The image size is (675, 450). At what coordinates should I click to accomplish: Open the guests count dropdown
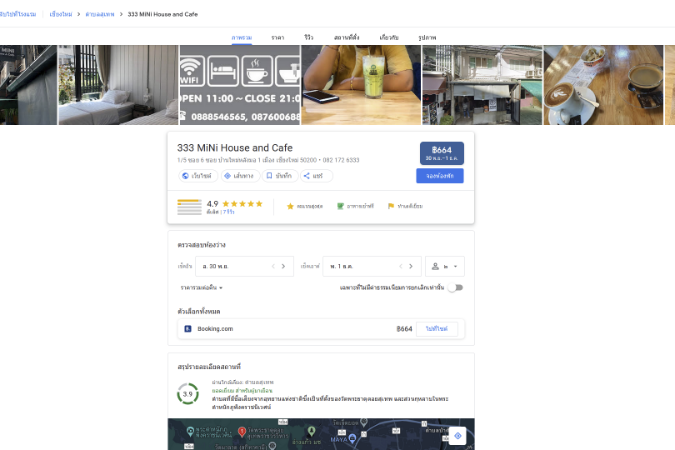pos(445,266)
